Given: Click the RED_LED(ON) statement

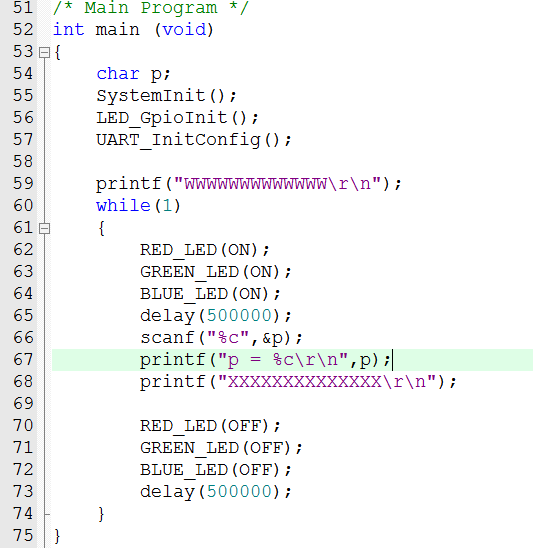Looking at the screenshot, I should (x=205, y=250).
